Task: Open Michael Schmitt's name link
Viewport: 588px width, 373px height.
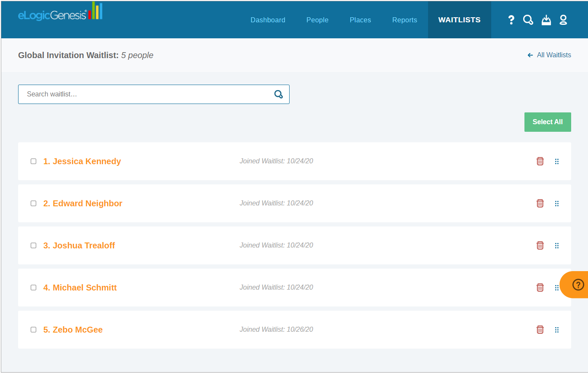Action: (80, 288)
